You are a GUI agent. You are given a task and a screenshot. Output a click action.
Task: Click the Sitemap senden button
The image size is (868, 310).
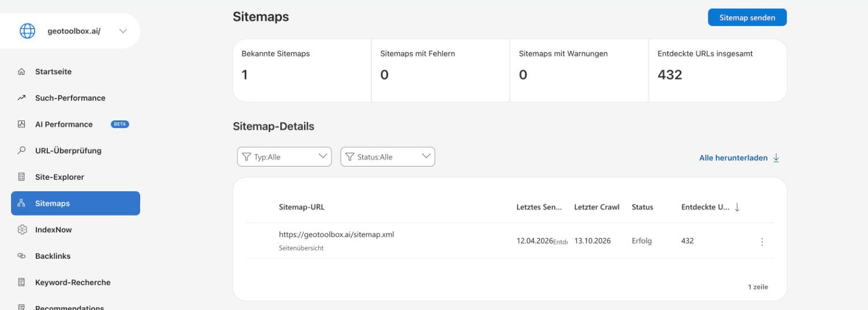coord(747,17)
